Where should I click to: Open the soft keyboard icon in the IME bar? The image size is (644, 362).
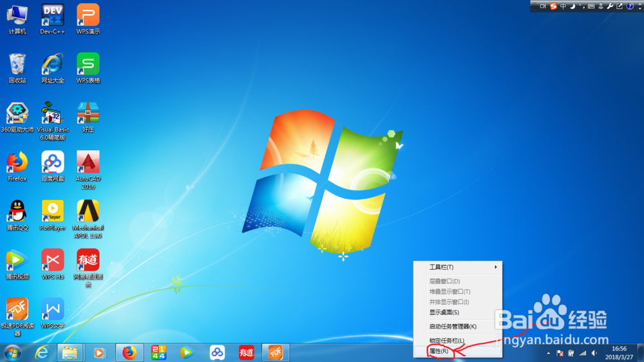pyautogui.click(x=591, y=6)
